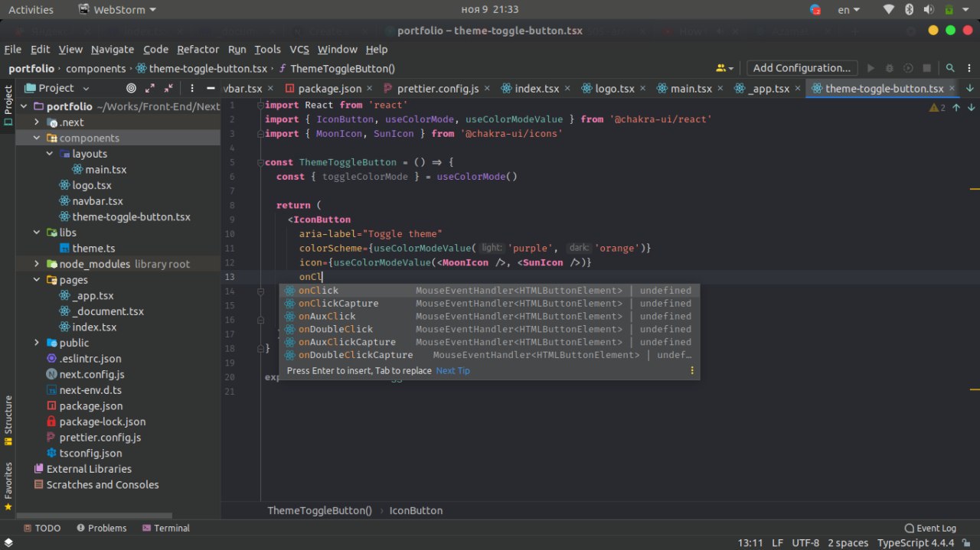Toggle the Event Log window
980x550 pixels.
(930, 528)
